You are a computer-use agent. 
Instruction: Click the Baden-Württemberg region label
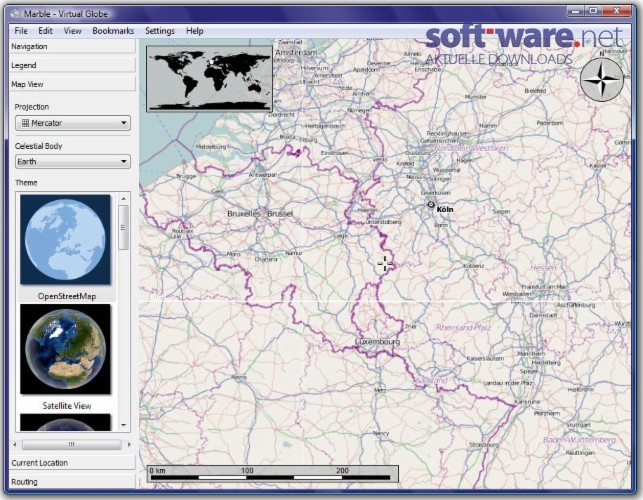[579, 440]
